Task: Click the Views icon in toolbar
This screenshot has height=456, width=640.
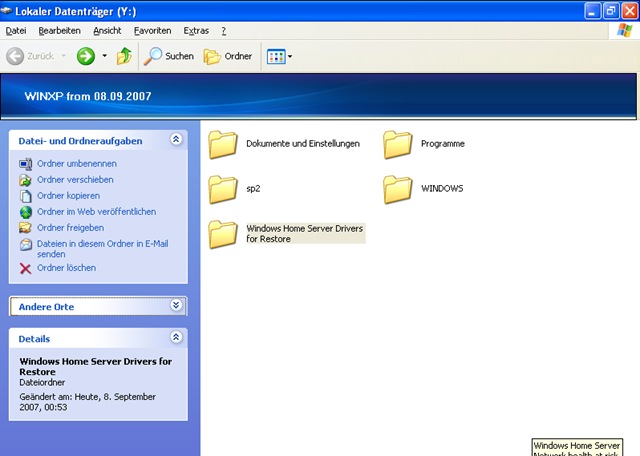Action: pyautogui.click(x=276, y=56)
